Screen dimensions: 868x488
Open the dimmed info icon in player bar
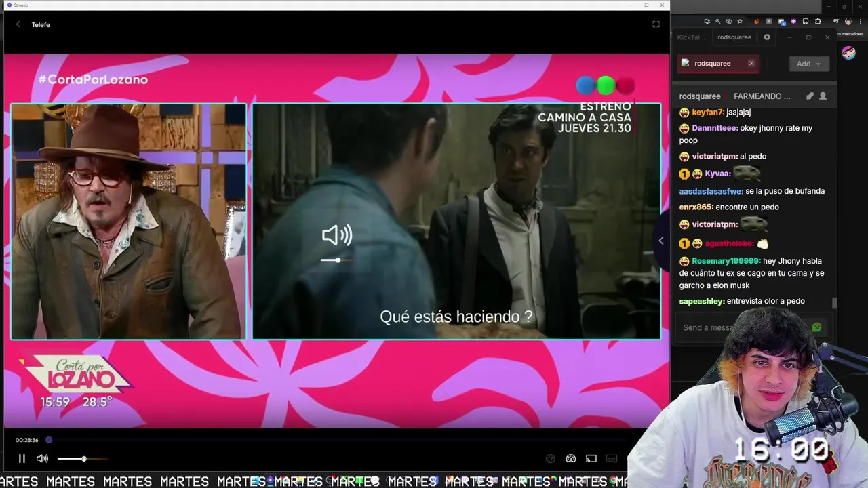(x=551, y=459)
